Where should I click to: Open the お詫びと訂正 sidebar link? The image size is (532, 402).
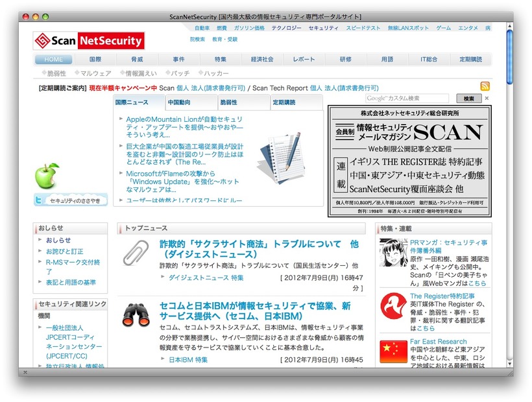click(x=64, y=252)
